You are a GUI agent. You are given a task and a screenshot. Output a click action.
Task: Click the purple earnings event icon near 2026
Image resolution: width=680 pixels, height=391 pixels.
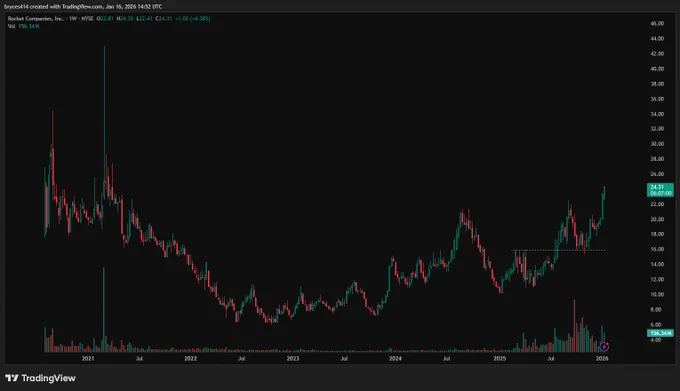(x=604, y=346)
